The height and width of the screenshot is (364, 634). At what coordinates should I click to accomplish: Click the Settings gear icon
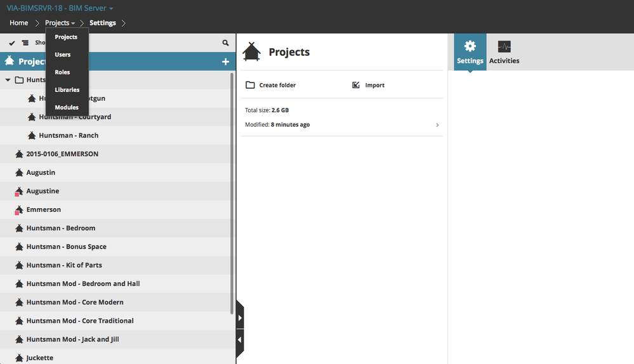tap(470, 46)
